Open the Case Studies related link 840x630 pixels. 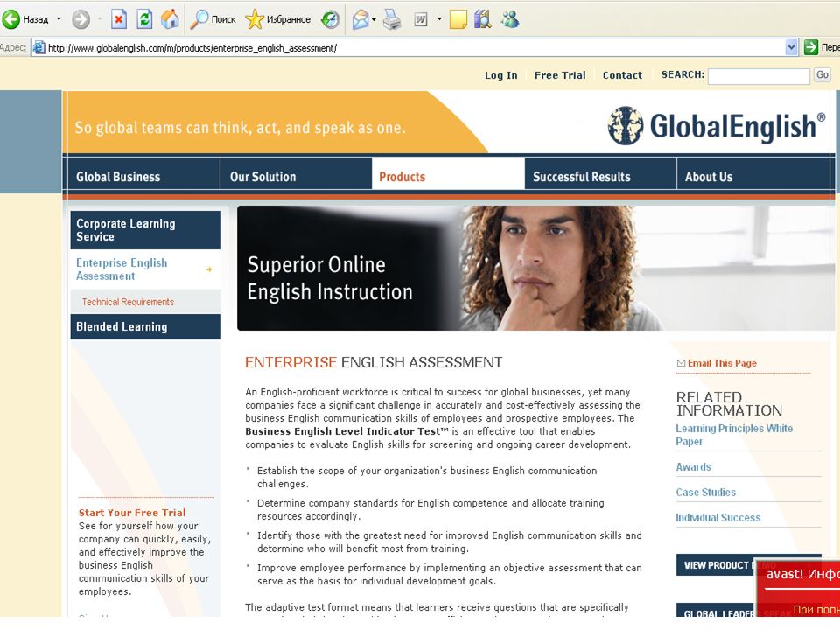[705, 493]
